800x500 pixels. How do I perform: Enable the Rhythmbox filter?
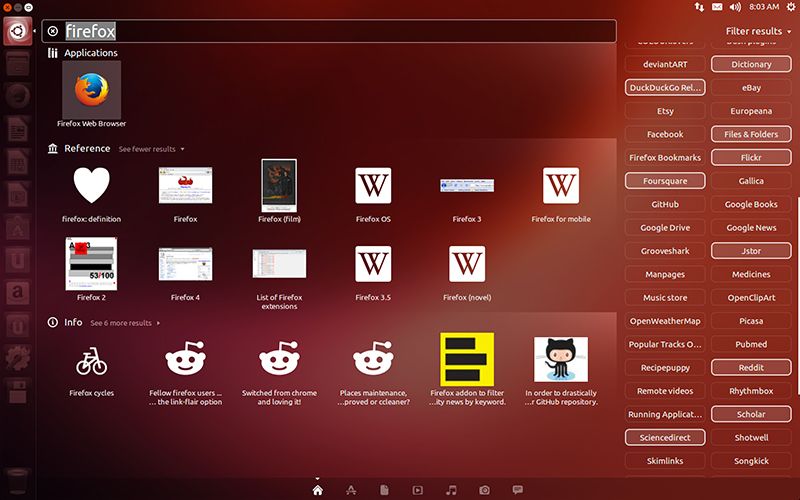pyautogui.click(x=751, y=391)
